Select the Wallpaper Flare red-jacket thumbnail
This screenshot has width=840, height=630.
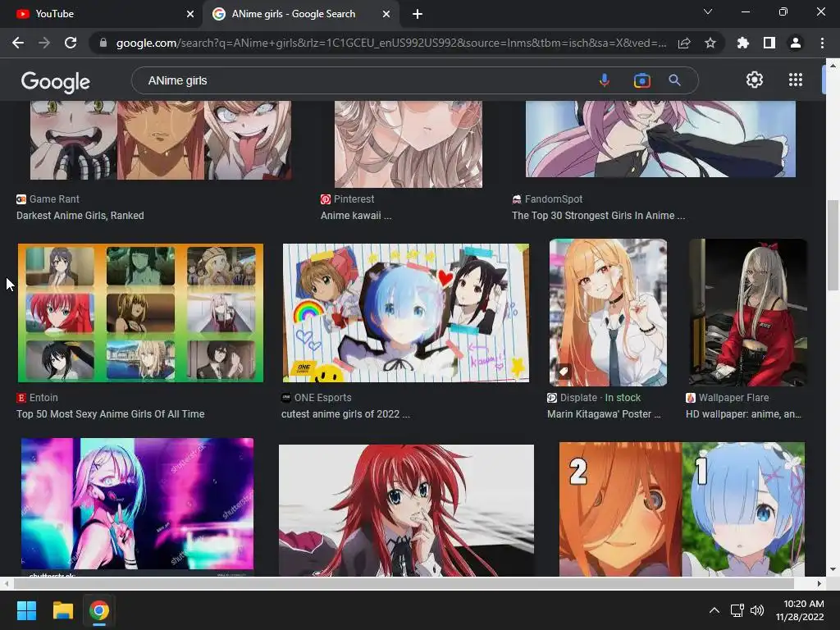pos(748,313)
